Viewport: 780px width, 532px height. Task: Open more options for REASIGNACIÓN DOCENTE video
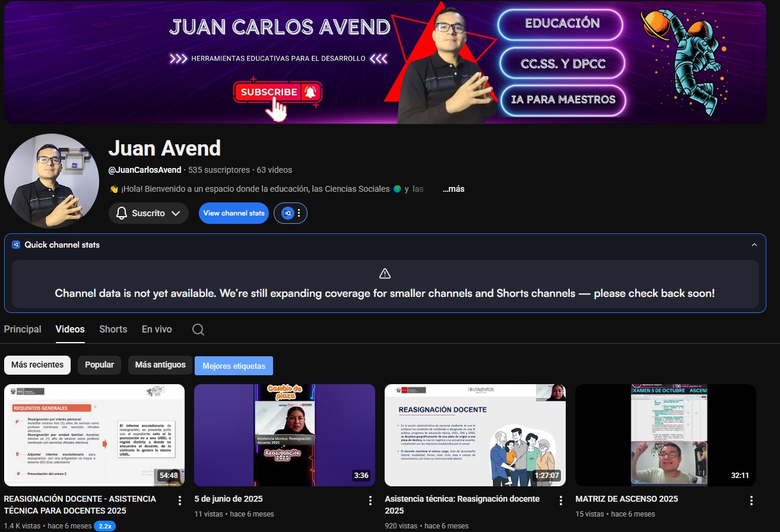pos(180,501)
